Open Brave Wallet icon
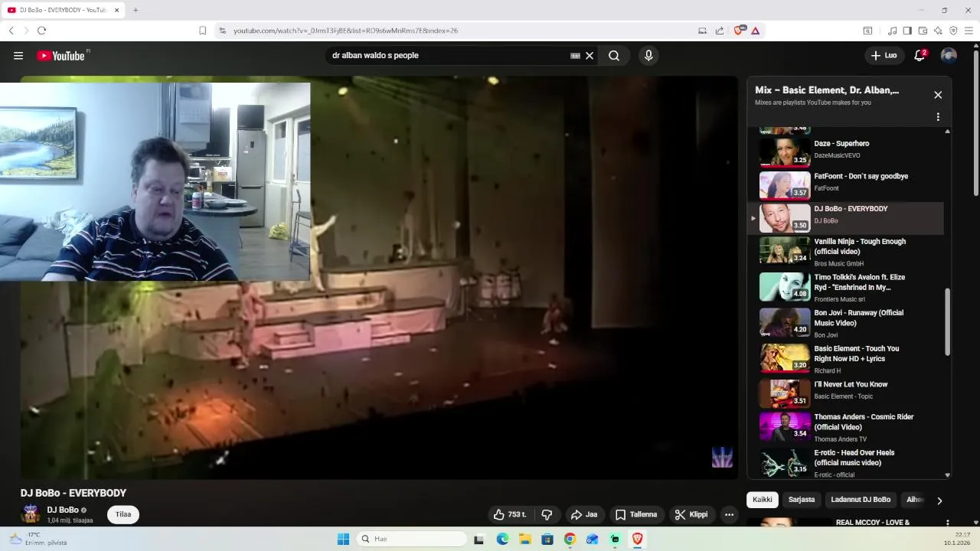This screenshot has width=980, height=551. pyautogui.click(x=923, y=31)
